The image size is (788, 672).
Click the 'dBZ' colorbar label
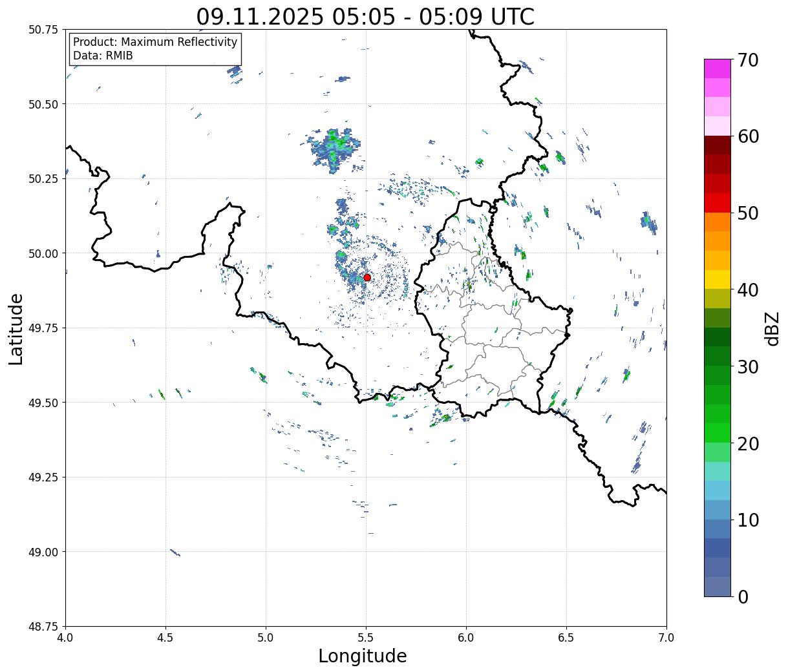click(x=772, y=328)
